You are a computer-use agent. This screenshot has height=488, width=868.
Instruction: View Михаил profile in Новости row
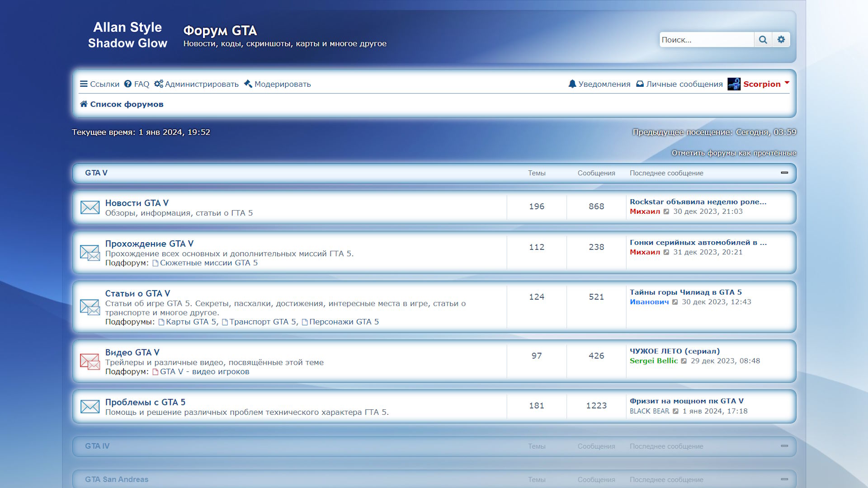point(645,211)
